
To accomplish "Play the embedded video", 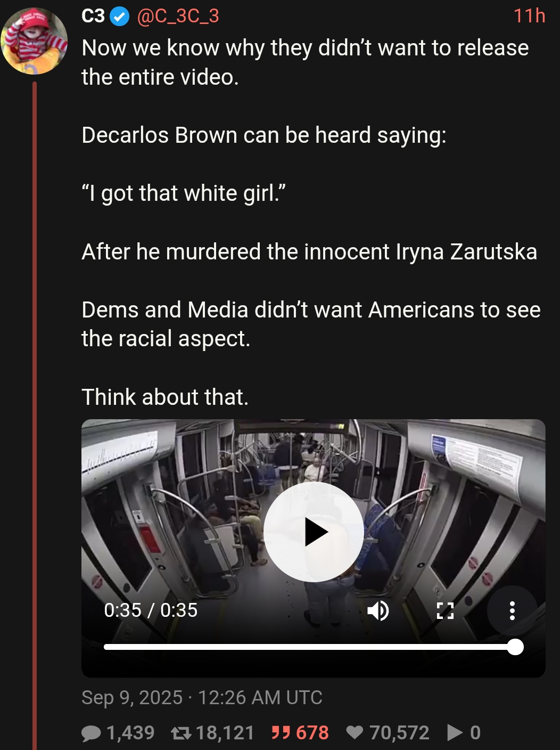I will pos(314,532).
